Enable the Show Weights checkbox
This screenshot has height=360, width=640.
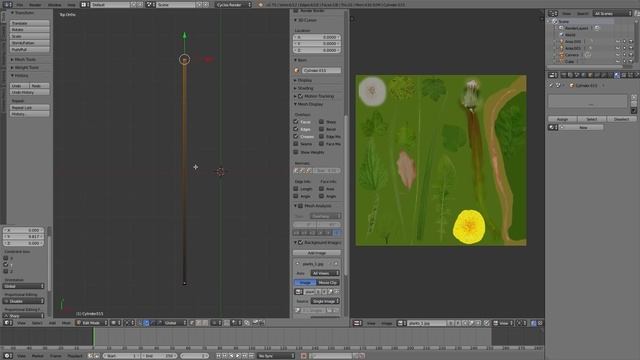(296, 152)
